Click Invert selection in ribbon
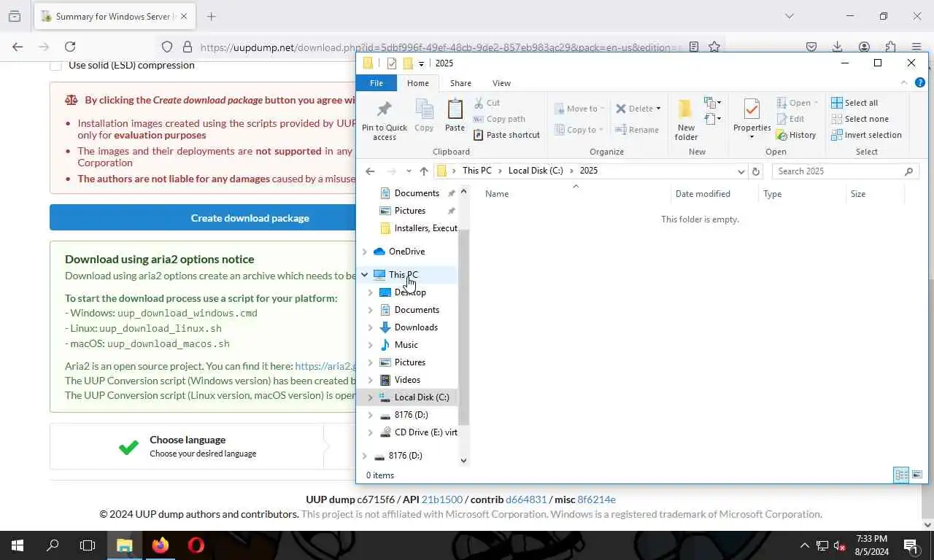 [x=866, y=135]
